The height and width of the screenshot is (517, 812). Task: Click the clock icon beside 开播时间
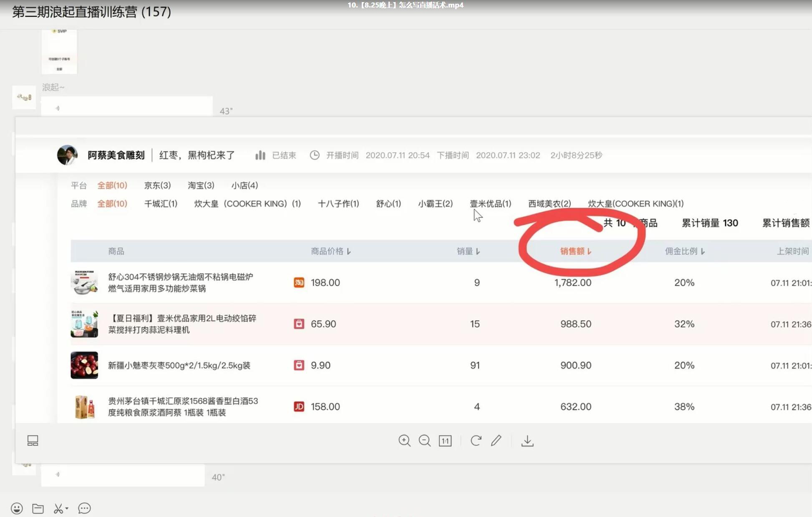point(315,155)
